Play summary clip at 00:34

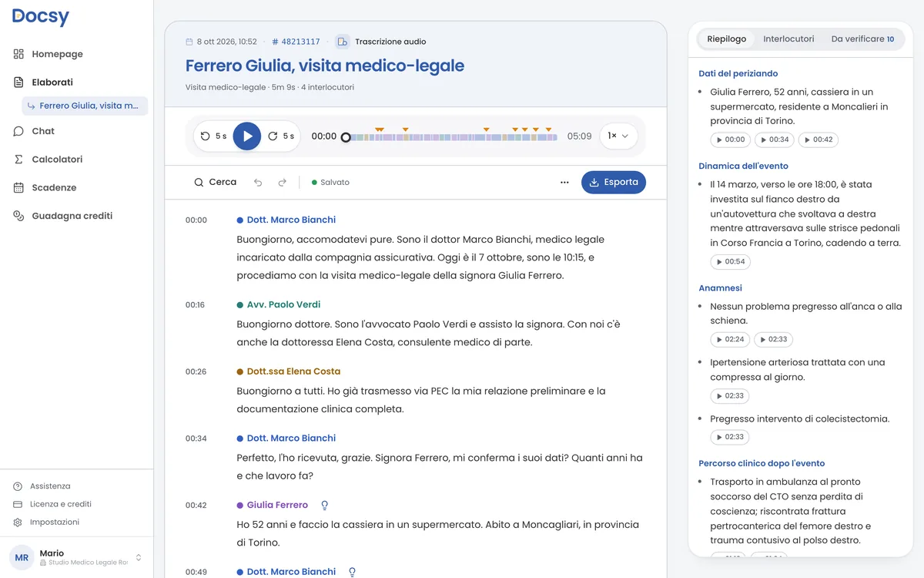pos(775,139)
